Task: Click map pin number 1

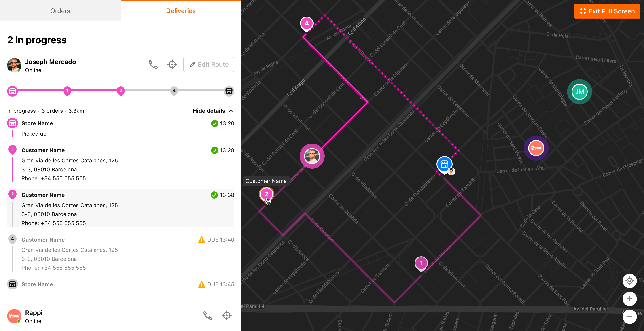Action: click(421, 264)
